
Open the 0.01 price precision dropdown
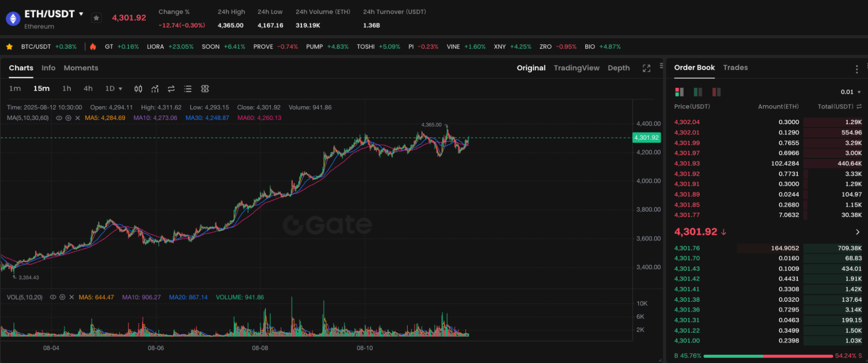[x=850, y=92]
